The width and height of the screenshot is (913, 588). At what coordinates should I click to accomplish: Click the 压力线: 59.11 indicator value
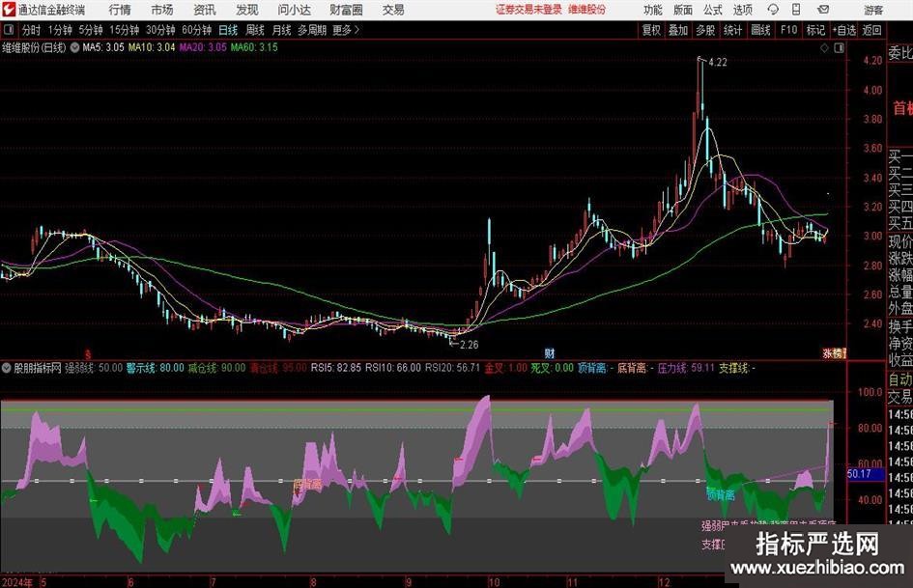click(686, 368)
